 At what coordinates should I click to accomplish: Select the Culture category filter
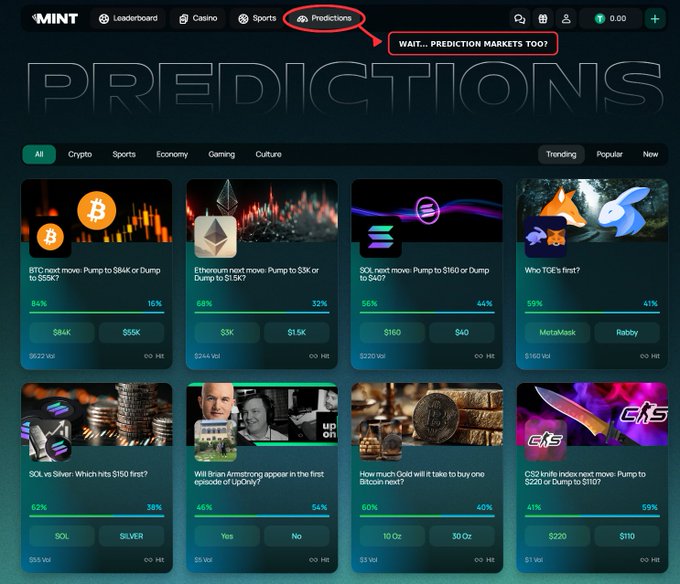[x=268, y=154]
